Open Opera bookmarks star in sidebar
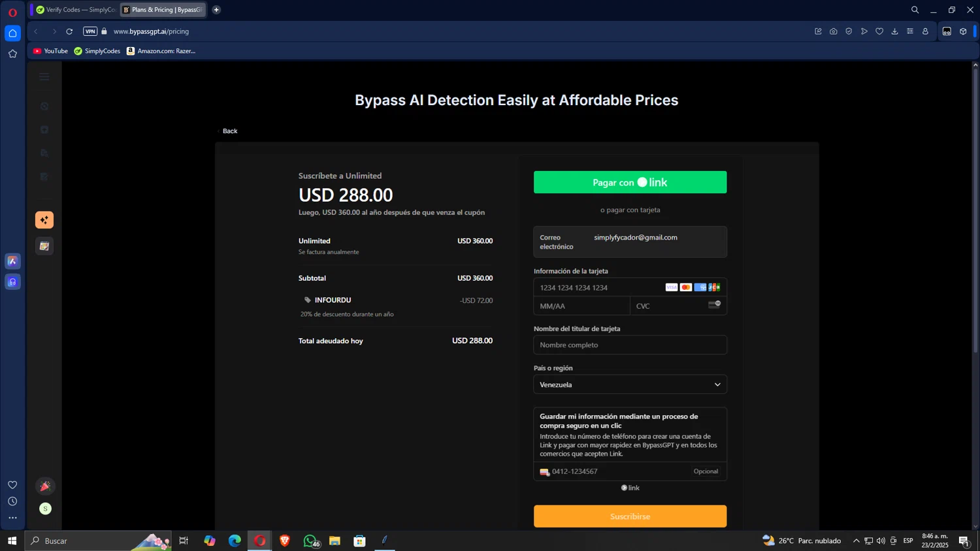The height and width of the screenshot is (551, 980). tap(12, 54)
